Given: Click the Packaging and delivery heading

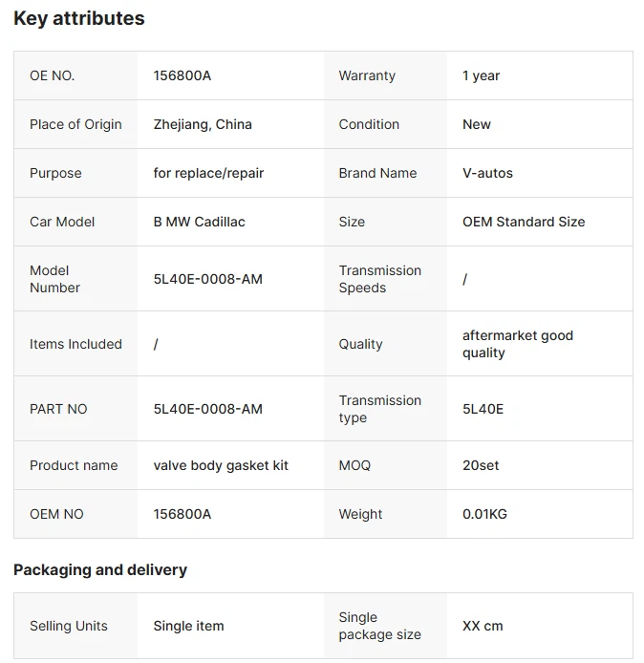Looking at the screenshot, I should tap(100, 569).
